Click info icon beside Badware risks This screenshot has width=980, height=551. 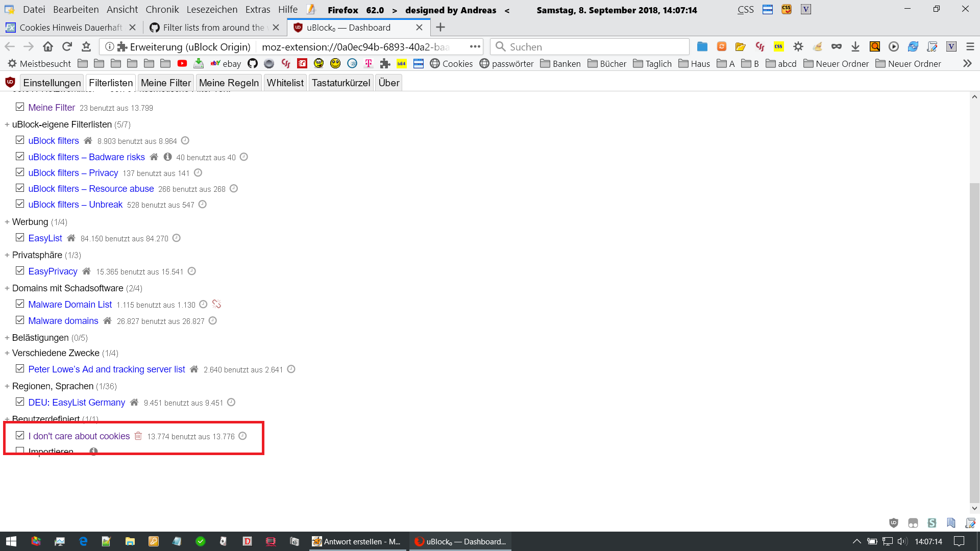pyautogui.click(x=167, y=157)
